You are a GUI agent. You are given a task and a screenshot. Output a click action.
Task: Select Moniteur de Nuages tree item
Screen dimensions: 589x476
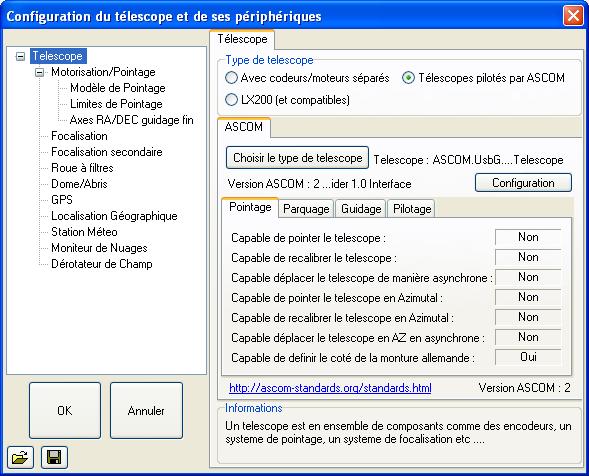click(99, 248)
